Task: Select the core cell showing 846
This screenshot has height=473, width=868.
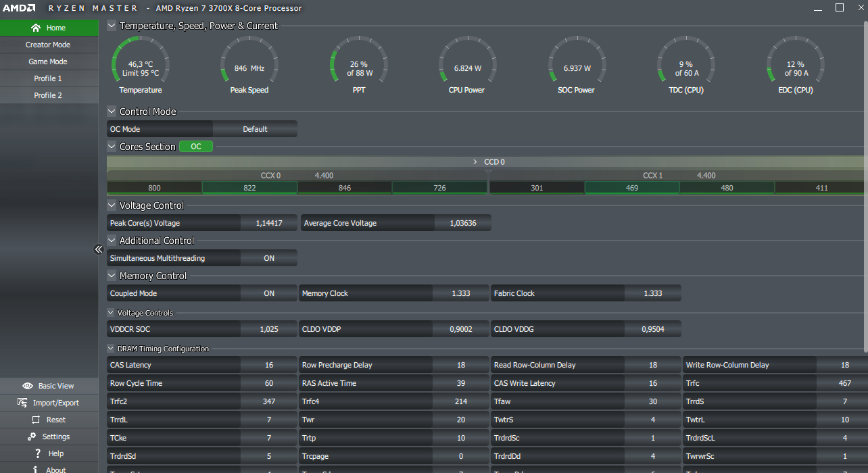Action: 345,188
